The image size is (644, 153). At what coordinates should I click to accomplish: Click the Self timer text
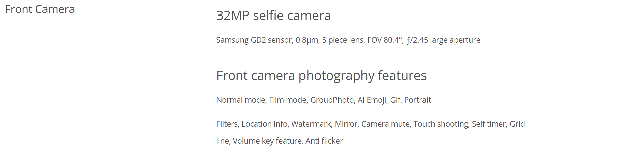(489, 124)
